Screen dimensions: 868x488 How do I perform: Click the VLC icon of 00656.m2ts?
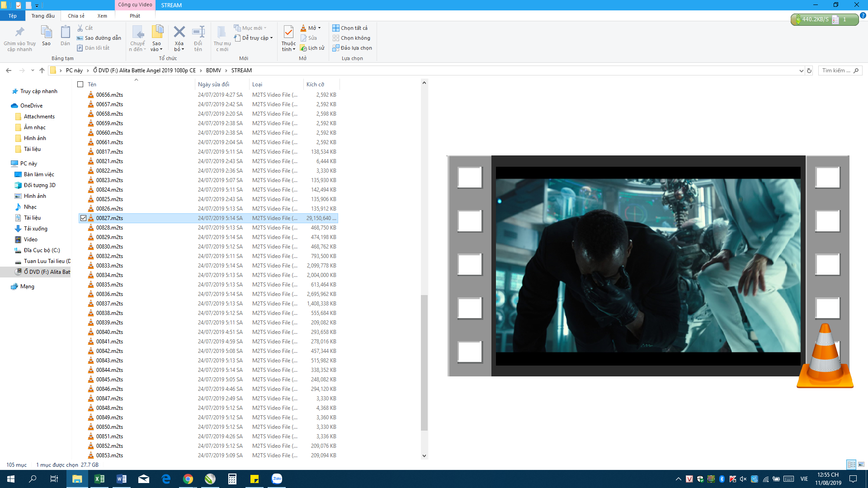pos(91,95)
